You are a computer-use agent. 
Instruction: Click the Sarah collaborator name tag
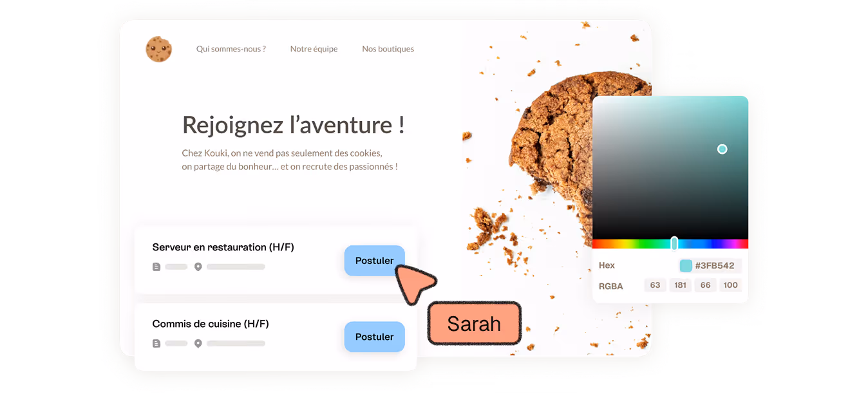click(474, 324)
